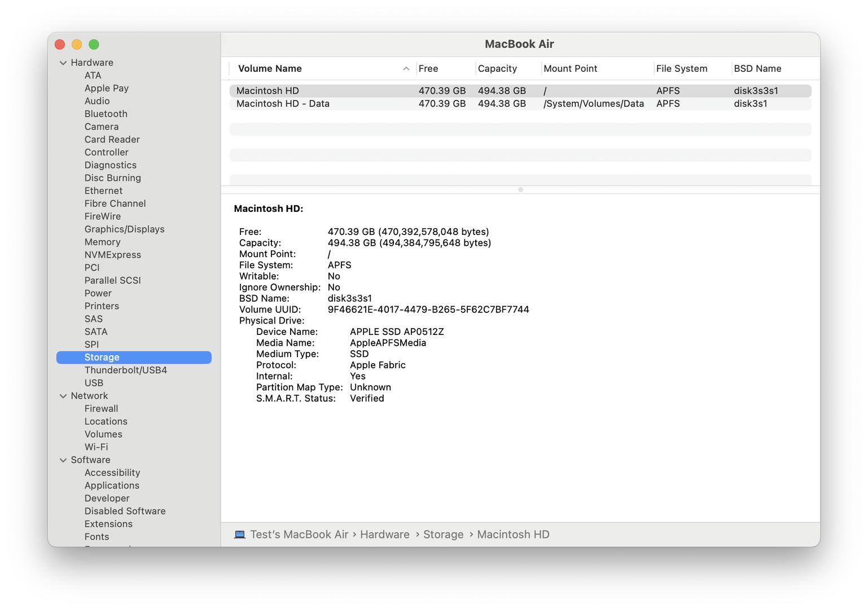Click Storage in the bottom path bar

click(x=443, y=534)
